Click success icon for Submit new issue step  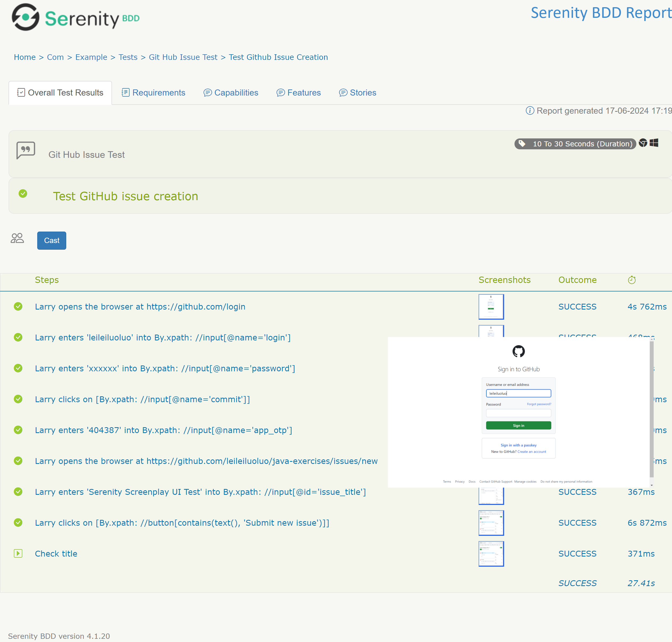coord(18,522)
